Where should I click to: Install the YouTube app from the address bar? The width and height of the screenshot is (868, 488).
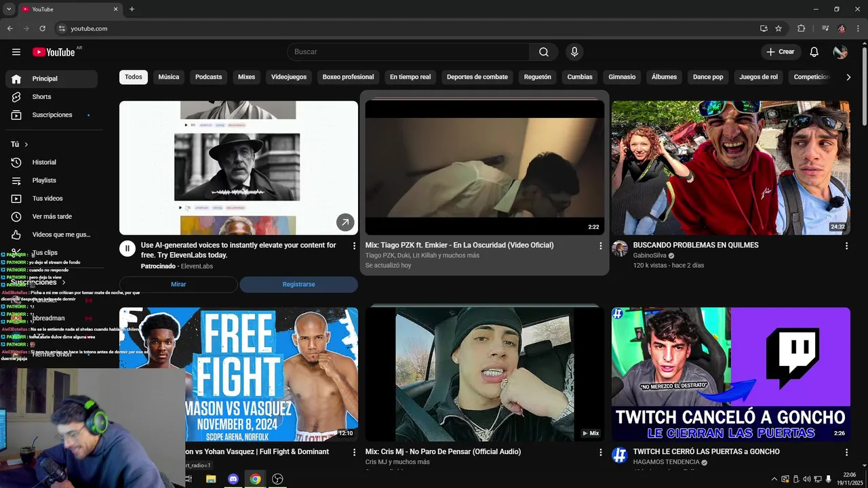(764, 28)
